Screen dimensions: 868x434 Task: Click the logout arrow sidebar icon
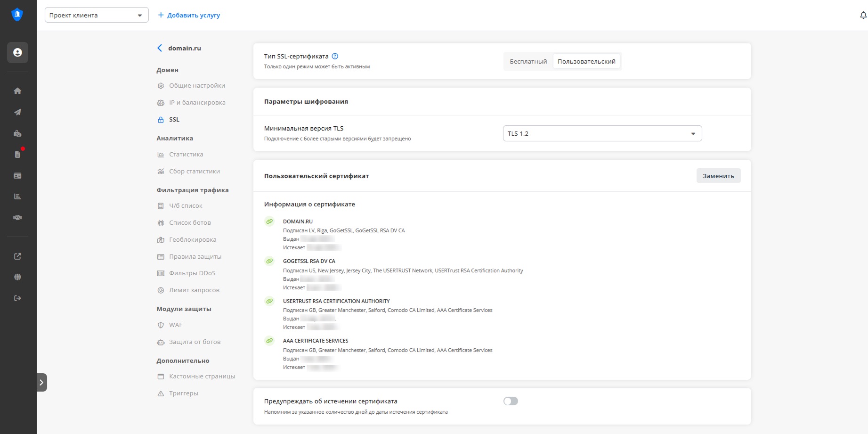[17, 298]
